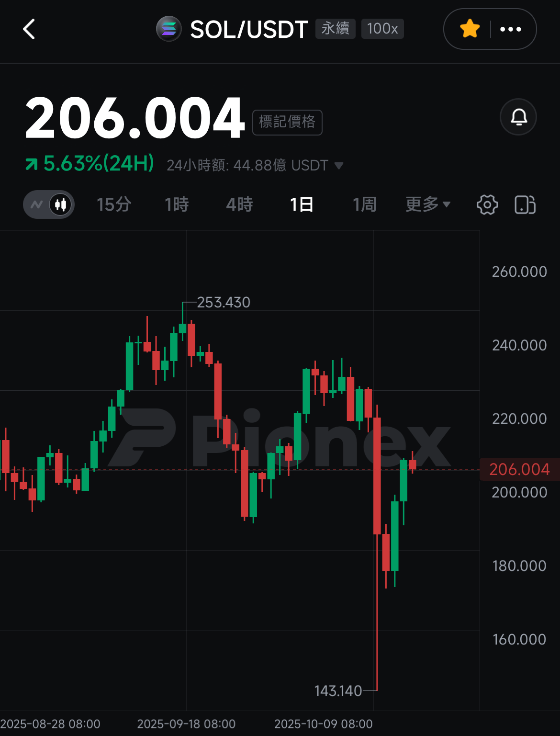Open the SOL/USDT pair selector
The height and width of the screenshot is (736, 560).
249,29
